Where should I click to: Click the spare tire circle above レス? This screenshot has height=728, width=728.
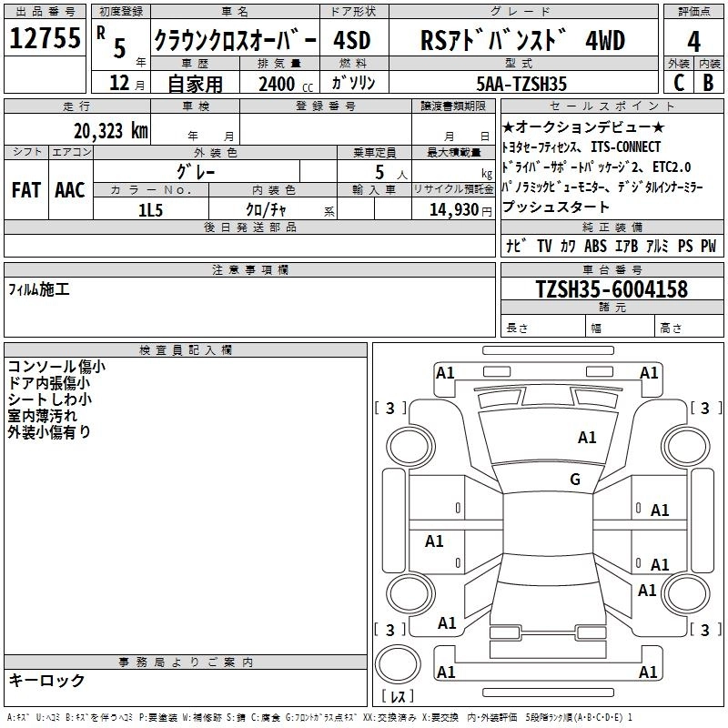(x=396, y=662)
